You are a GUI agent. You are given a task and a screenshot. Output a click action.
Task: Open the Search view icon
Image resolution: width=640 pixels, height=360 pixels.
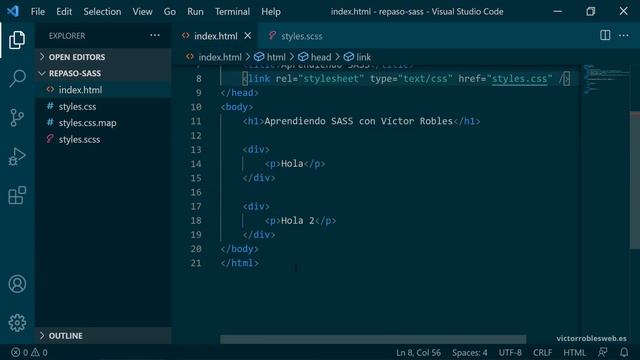[x=17, y=78]
